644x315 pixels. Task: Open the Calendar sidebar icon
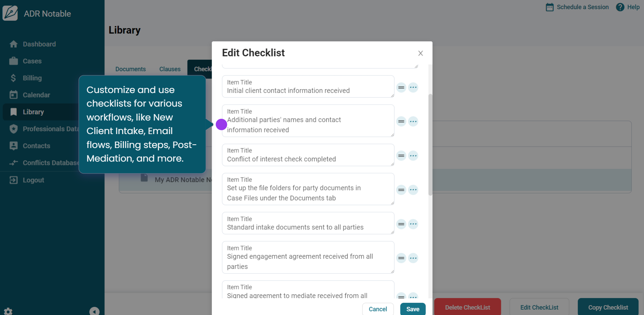click(x=14, y=95)
